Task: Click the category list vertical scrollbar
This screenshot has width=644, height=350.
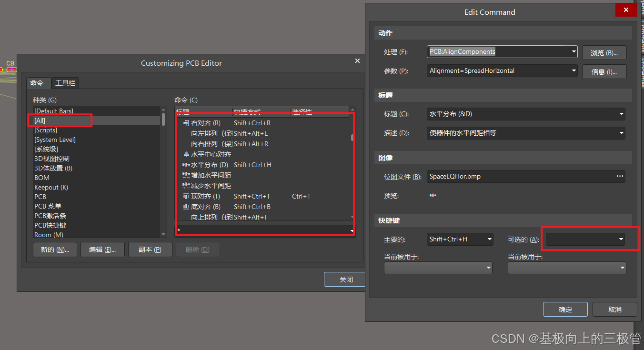Action: pos(164,171)
